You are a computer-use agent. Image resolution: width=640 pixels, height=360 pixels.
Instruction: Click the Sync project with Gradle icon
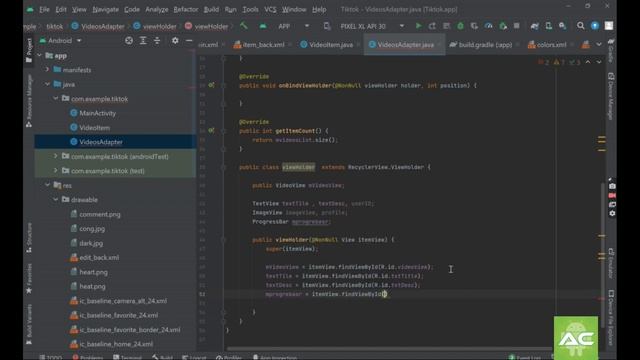[x=535, y=26]
